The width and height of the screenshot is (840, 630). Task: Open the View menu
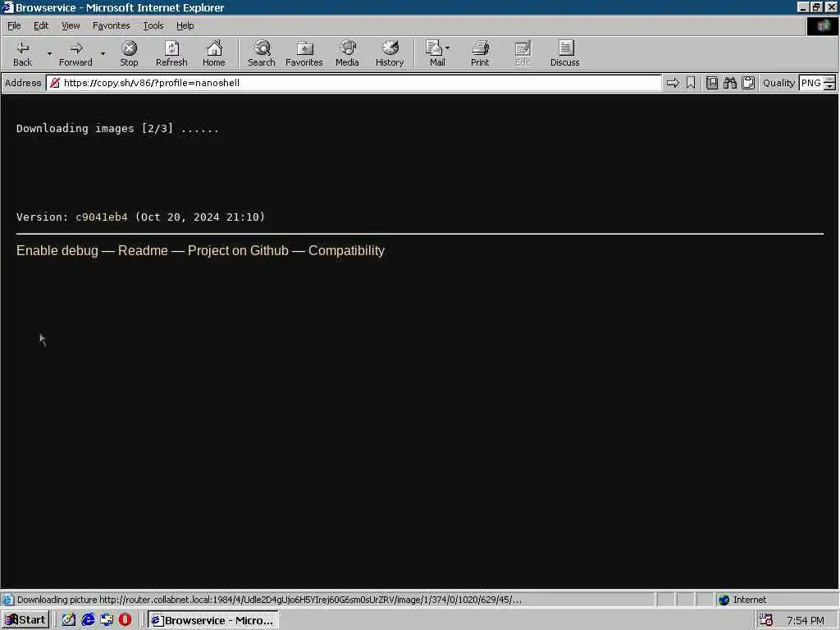point(71,25)
